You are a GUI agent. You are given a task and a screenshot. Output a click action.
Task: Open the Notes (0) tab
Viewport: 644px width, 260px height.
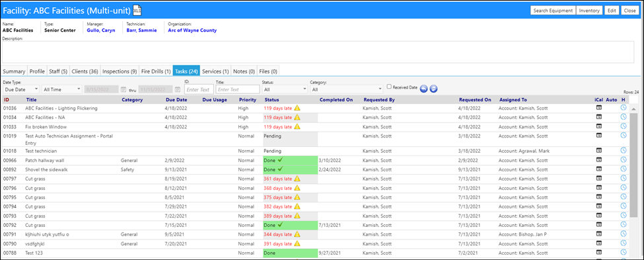tap(244, 71)
